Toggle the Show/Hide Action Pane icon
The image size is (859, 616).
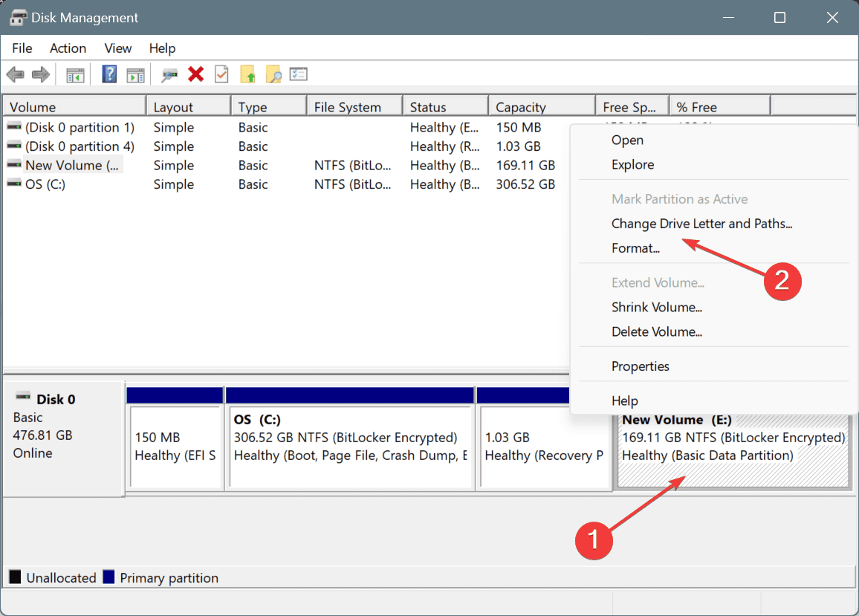(x=135, y=74)
